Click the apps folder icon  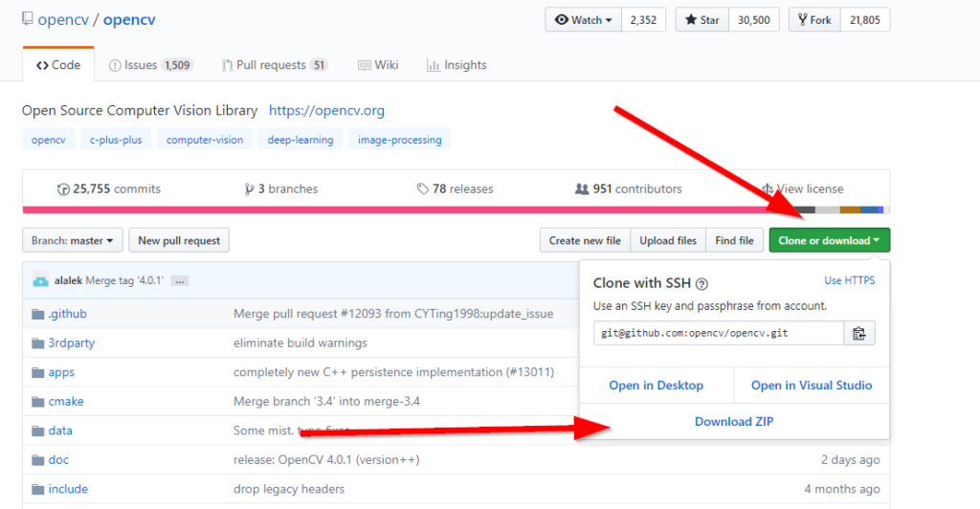(38, 372)
